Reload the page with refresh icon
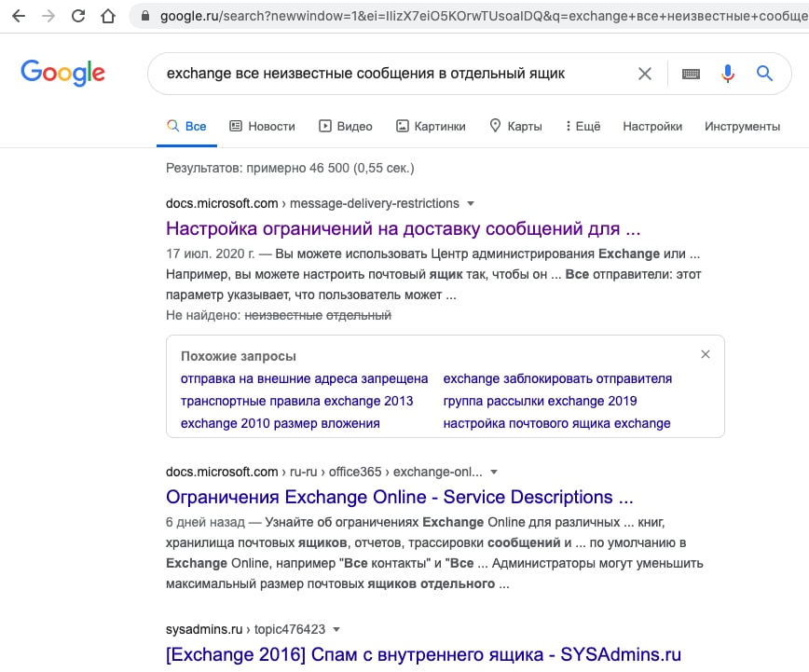This screenshot has width=809, height=672. click(x=78, y=16)
